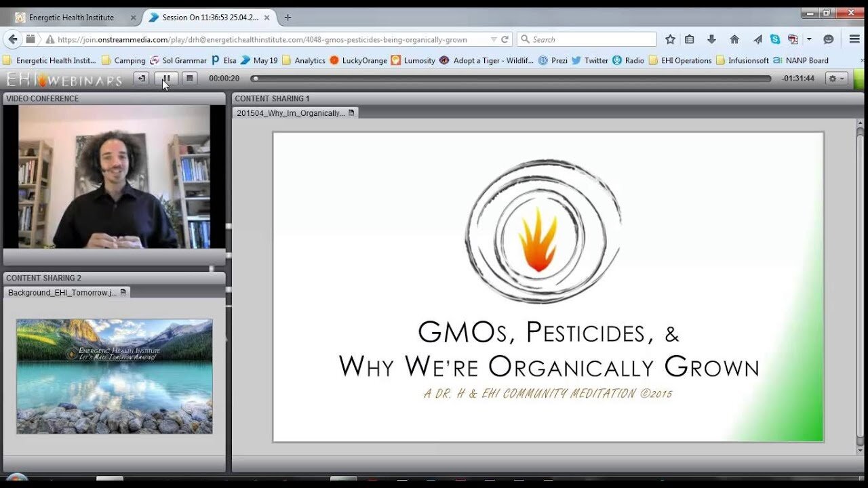Viewport: 868px width, 488px height.
Task: Close the Energetic Health Institute tab
Action: (x=132, y=18)
